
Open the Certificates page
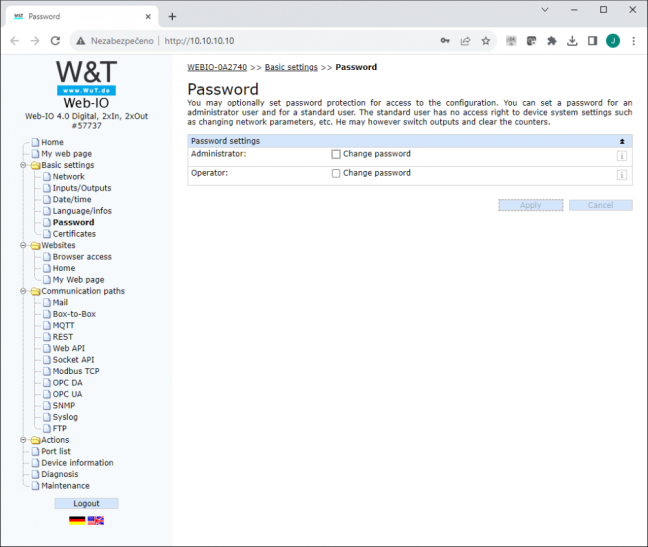coord(74,234)
